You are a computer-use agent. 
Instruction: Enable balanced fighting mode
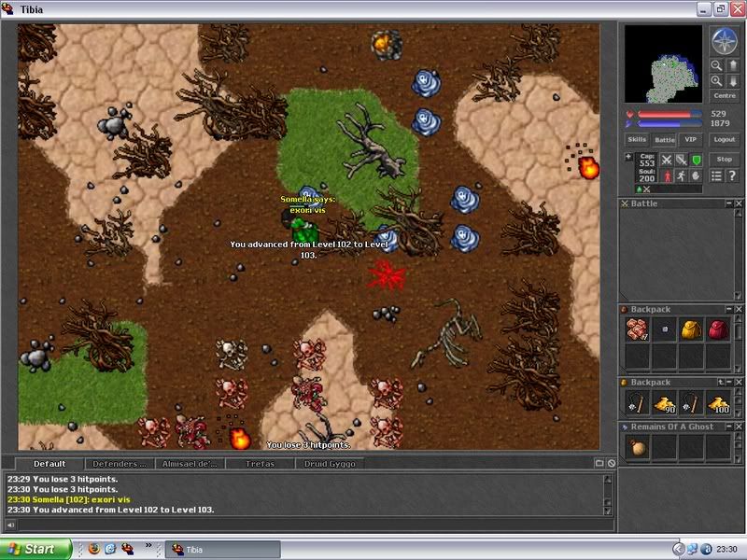point(682,161)
